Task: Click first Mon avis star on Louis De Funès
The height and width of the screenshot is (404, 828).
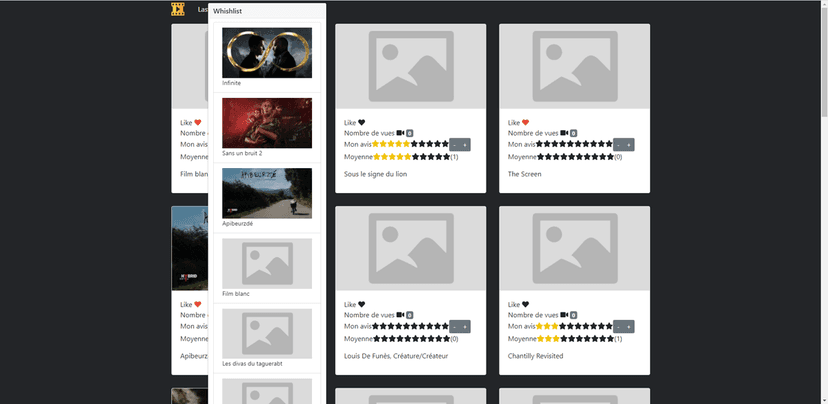Action: click(376, 326)
